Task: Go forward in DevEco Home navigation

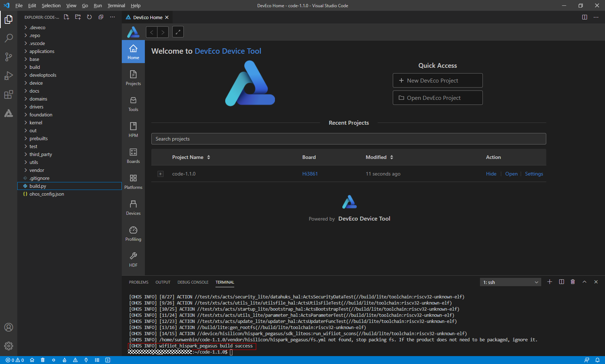Action: point(163,32)
